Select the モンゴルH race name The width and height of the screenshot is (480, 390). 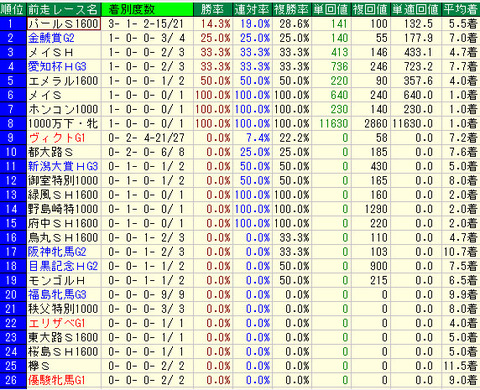57,281
